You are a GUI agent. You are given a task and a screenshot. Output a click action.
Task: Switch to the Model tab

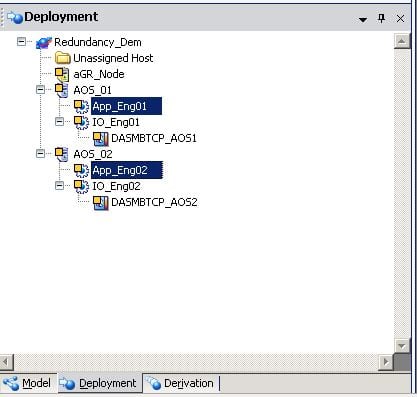[x=28, y=383]
